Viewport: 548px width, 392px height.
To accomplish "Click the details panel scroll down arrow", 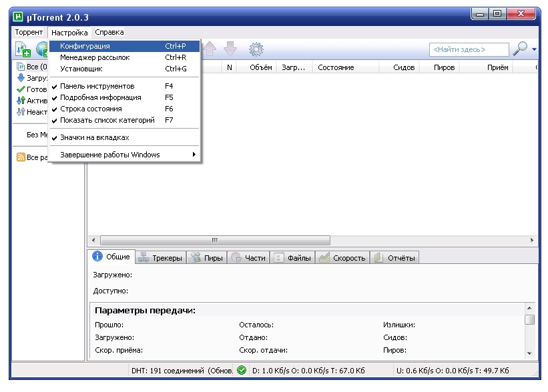I will tap(529, 353).
